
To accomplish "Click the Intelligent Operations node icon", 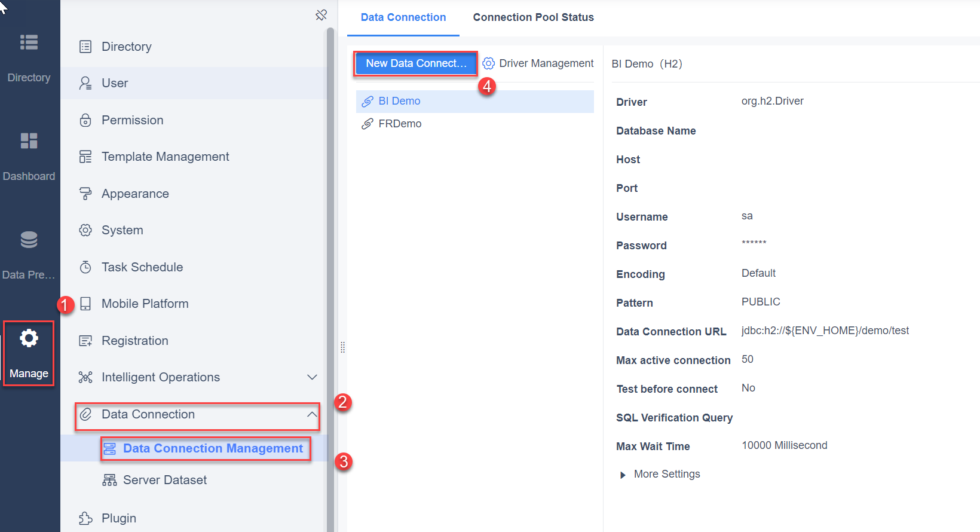I will [85, 377].
